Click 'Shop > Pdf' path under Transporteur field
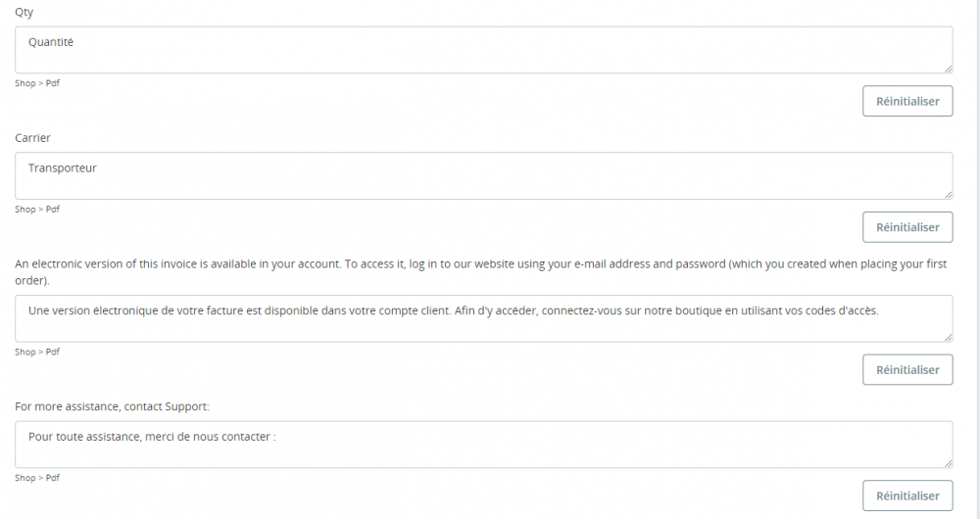The image size is (980, 519). [x=37, y=210]
